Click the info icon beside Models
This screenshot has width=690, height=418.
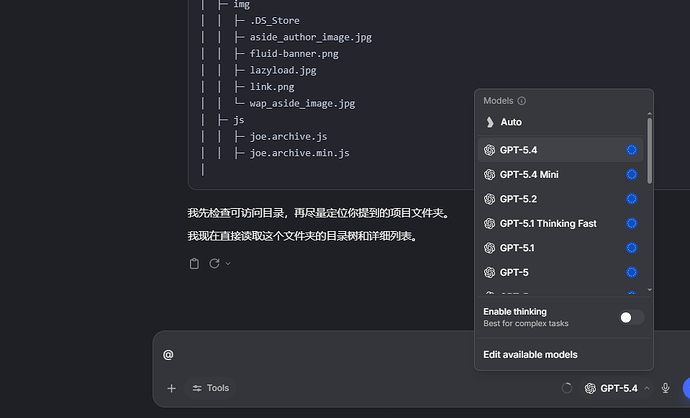pyautogui.click(x=521, y=101)
